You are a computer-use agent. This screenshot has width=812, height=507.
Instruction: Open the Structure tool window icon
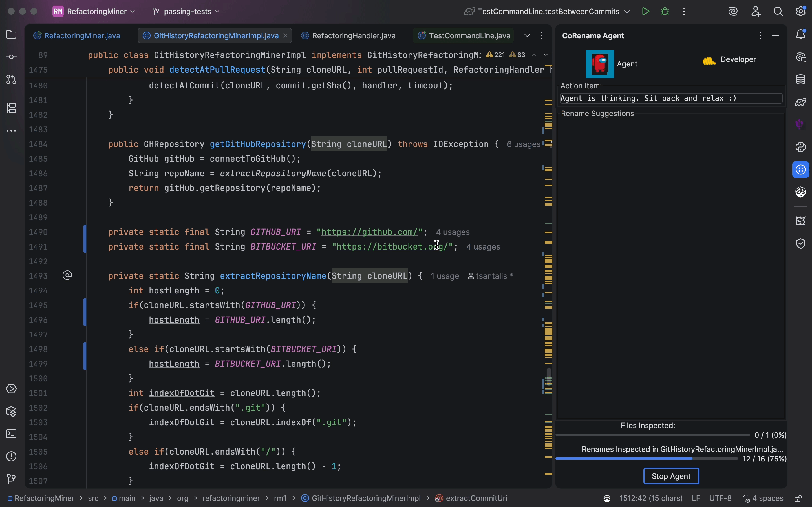tap(11, 108)
